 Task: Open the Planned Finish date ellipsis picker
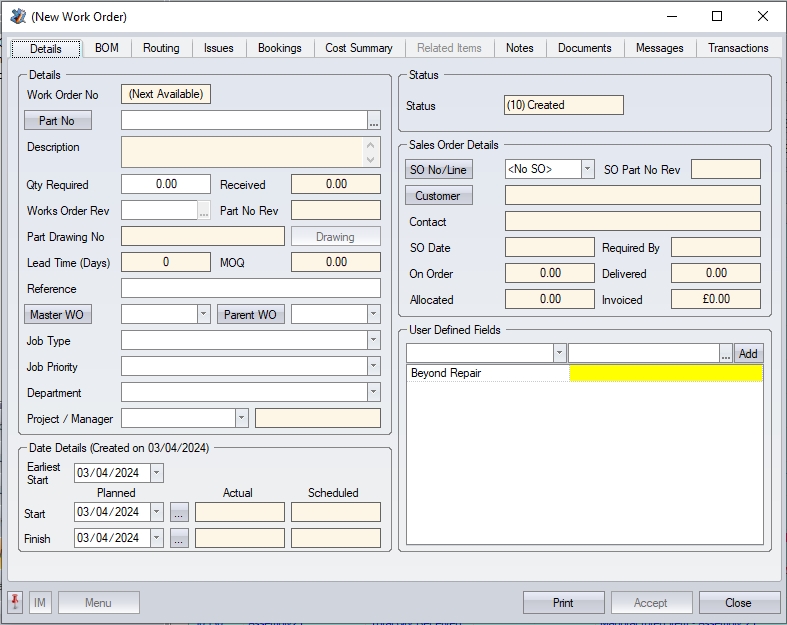[x=179, y=538]
